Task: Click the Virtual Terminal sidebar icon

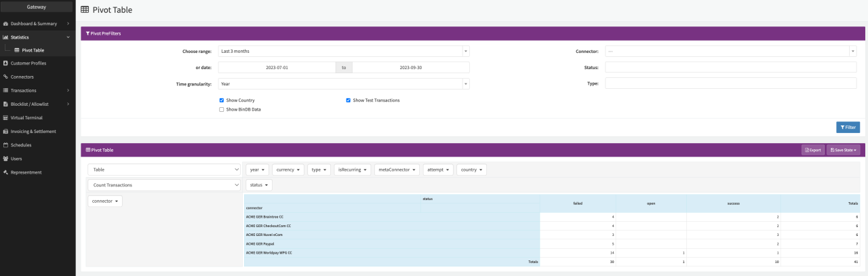Action: click(5, 117)
